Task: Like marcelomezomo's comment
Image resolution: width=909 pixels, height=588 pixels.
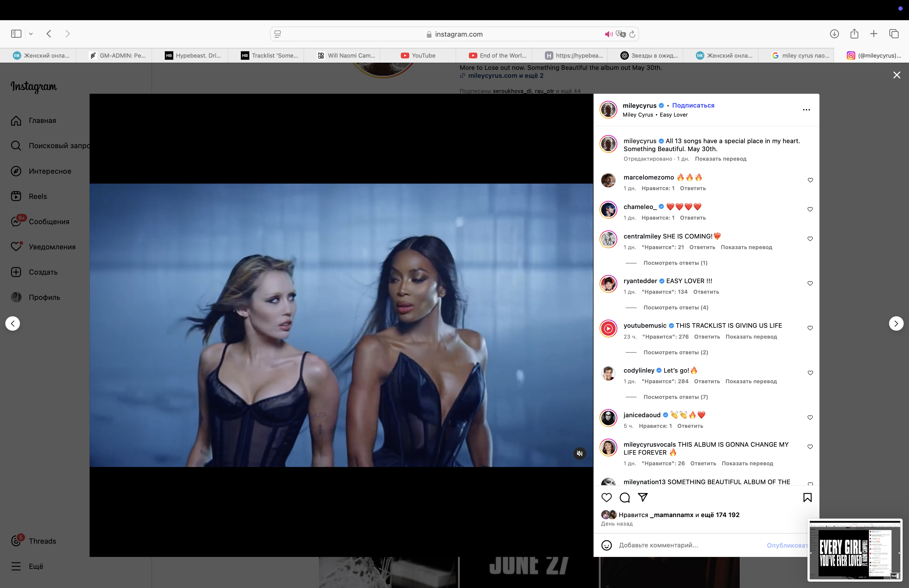Action: click(x=810, y=180)
